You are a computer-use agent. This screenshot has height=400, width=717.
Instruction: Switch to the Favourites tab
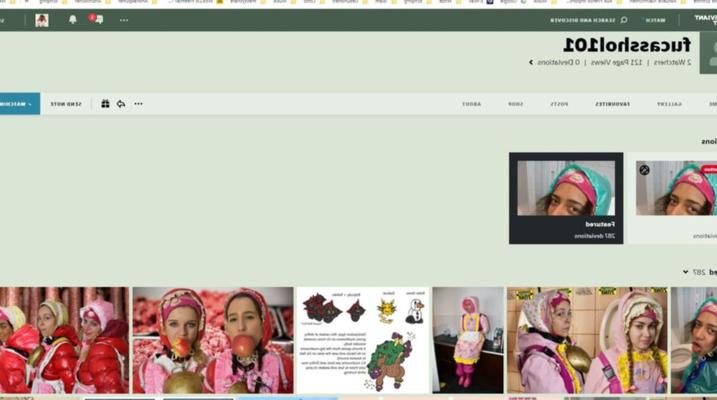612,104
